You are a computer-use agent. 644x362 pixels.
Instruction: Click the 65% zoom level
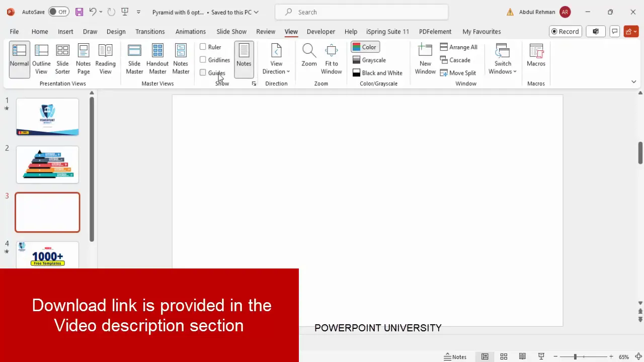624,356
